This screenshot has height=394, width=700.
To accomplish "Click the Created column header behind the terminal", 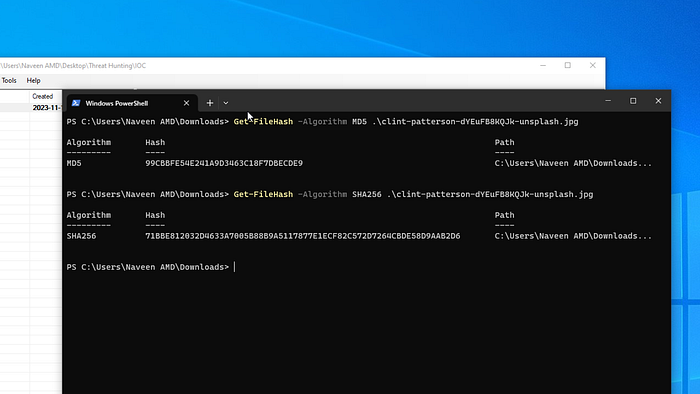I will click(x=43, y=96).
